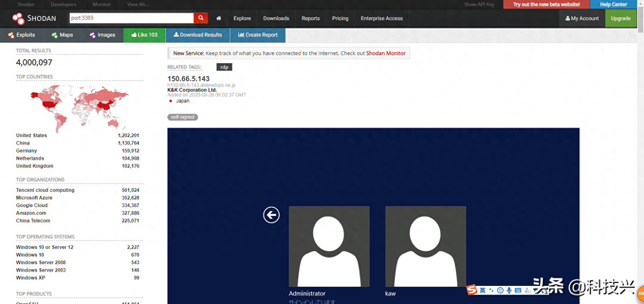Open the 150.66.5.143 host result
Viewport: 644px width, 304px height.
(x=188, y=79)
